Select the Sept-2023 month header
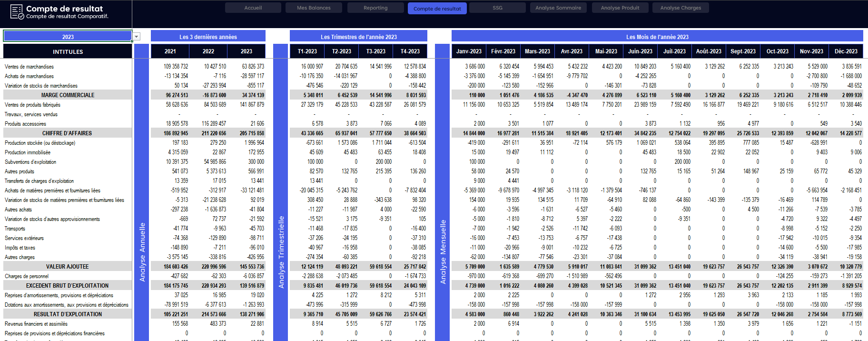Viewport: 868px width, 341px height. tap(743, 51)
